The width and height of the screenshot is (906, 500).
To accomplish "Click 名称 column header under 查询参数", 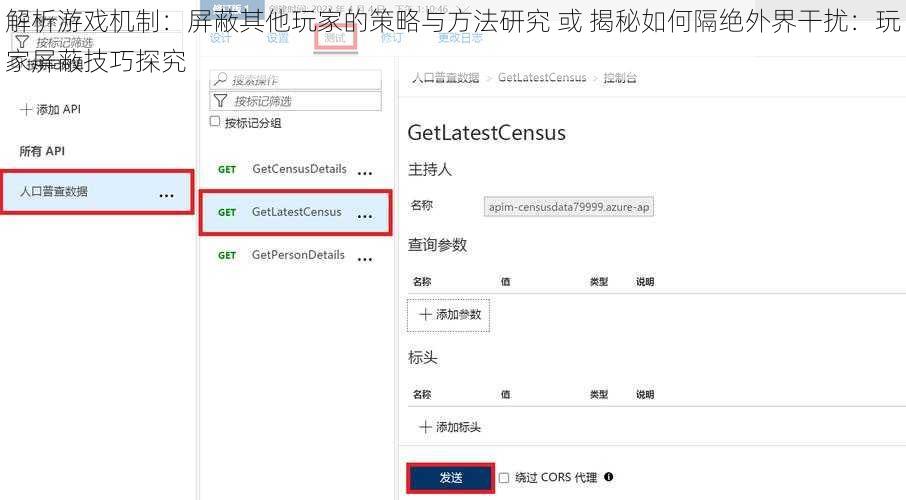I will click(422, 282).
